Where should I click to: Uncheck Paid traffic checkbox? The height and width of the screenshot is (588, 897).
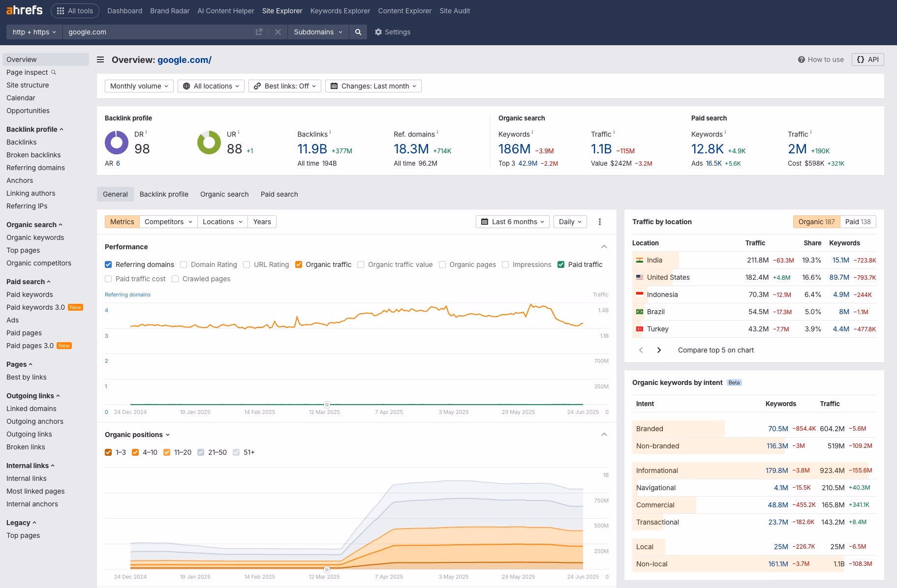(x=561, y=265)
